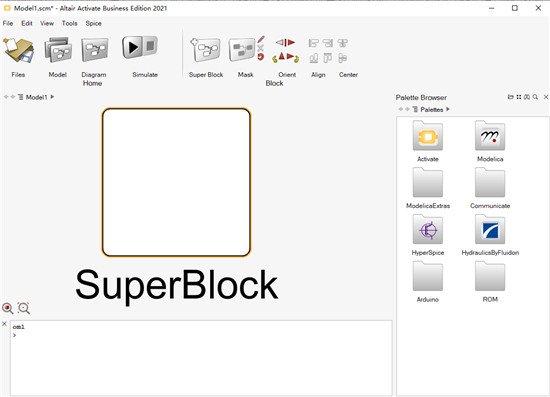Open the Arduino palette folder

[428, 281]
